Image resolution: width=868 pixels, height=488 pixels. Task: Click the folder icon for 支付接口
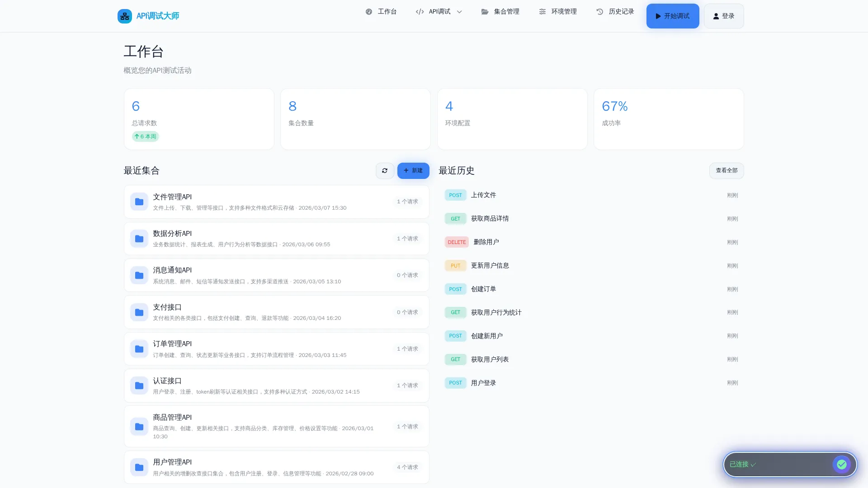(x=139, y=312)
